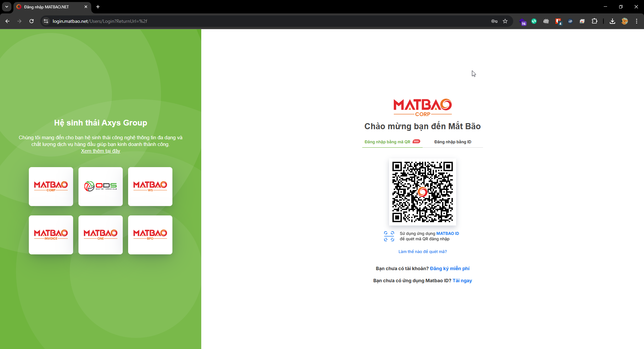Open the browser Downloads icon
The image size is (644, 349).
(612, 21)
